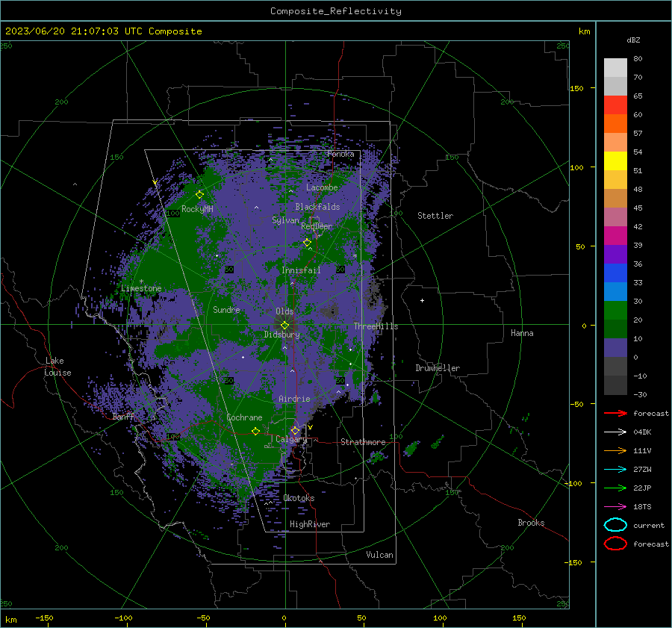
Task: Click the RockyMH label
Action: pos(197,209)
